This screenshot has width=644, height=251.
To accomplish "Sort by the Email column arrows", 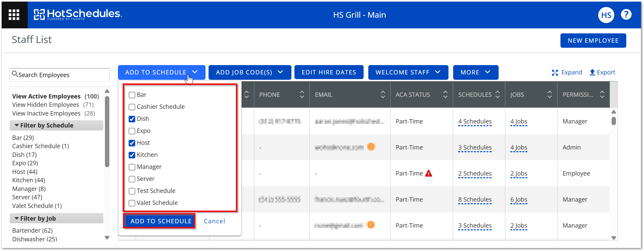I will click(383, 94).
